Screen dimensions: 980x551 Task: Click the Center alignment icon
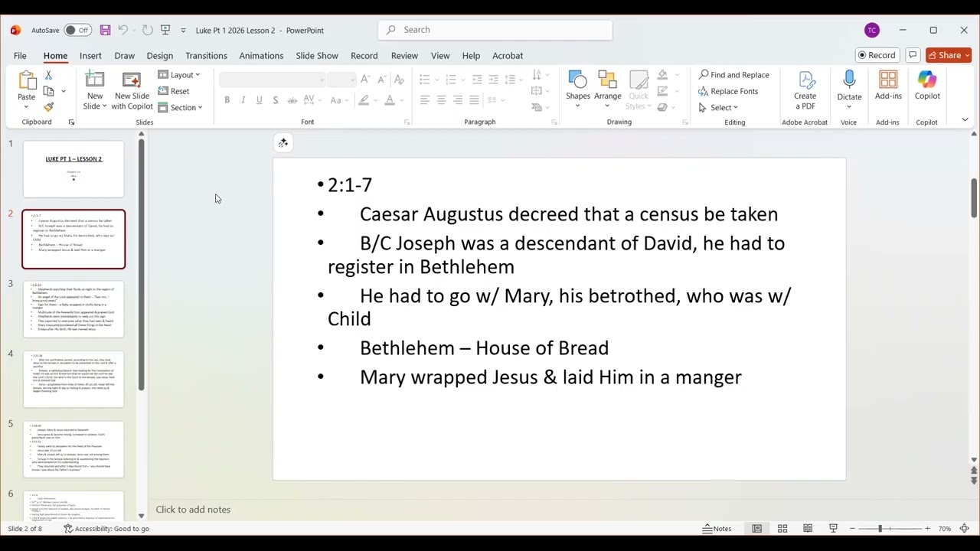[x=441, y=100]
